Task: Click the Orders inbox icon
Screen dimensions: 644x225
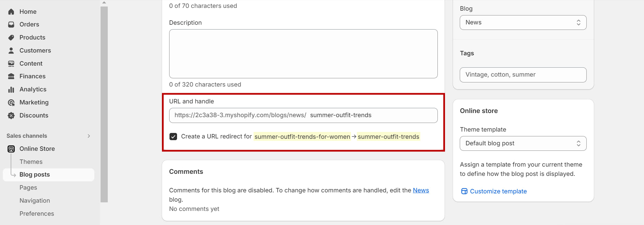Action: [11, 25]
